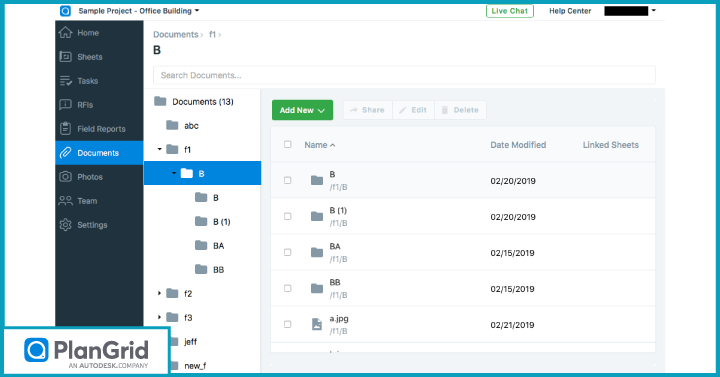Click the Documents paperclip icon

click(x=66, y=152)
